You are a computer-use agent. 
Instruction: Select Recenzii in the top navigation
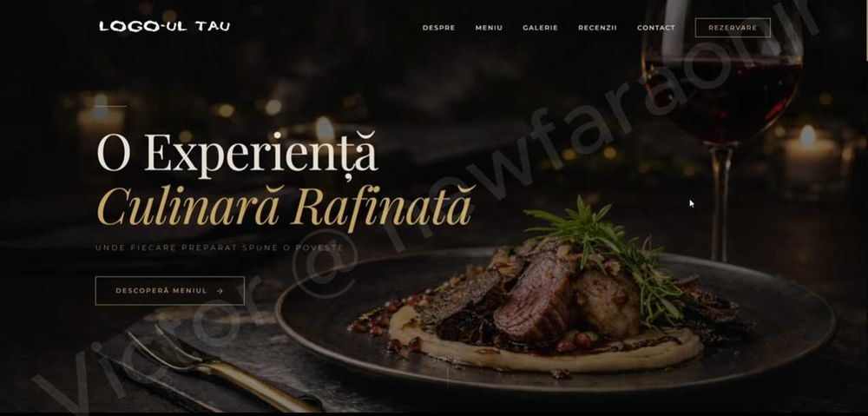[x=597, y=28]
